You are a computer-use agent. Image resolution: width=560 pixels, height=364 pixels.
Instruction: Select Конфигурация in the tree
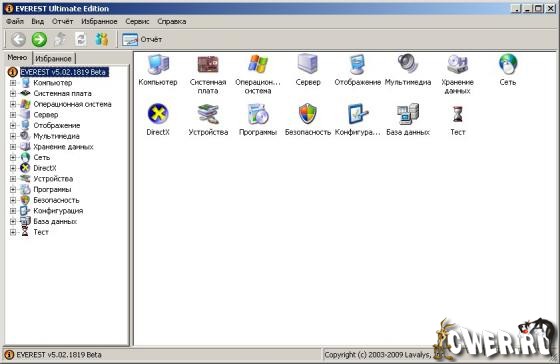coord(58,211)
